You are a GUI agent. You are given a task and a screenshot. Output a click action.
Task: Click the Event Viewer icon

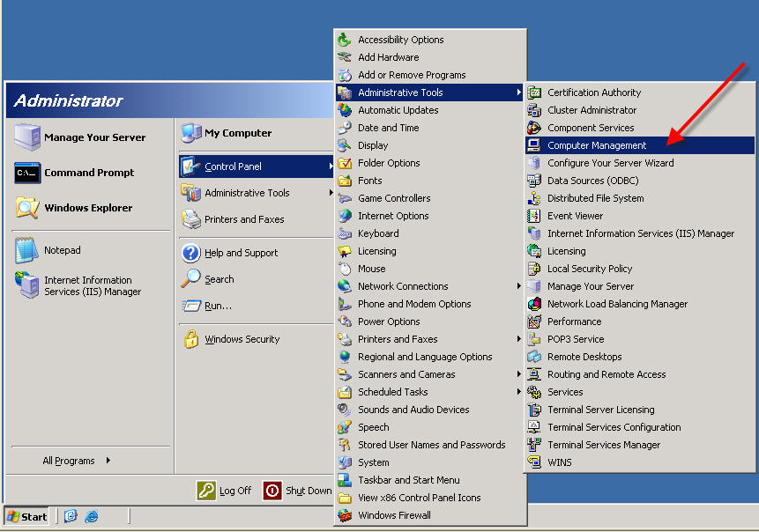(x=534, y=216)
